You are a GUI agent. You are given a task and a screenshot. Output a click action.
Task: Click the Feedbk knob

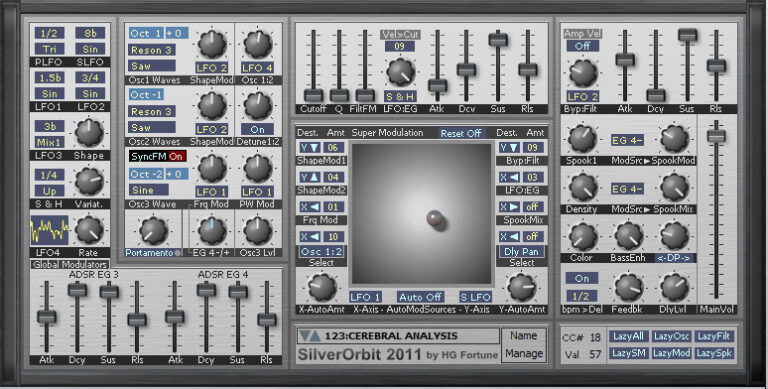(628, 288)
